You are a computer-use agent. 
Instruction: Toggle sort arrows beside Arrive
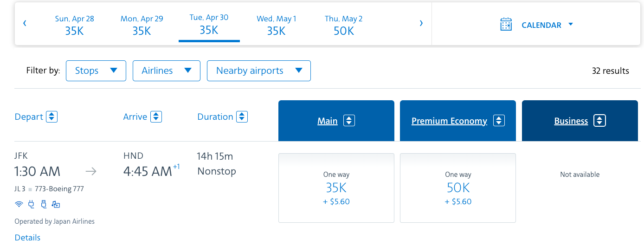pos(156,117)
